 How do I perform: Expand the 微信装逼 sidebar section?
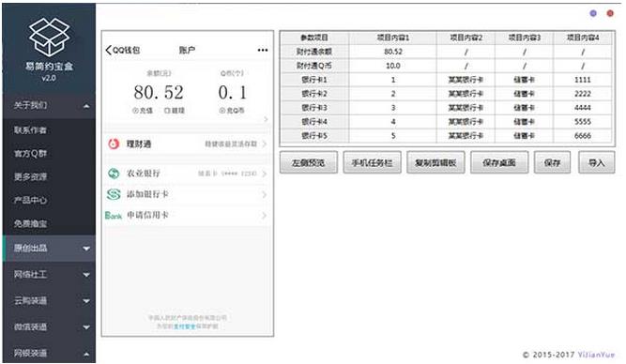pyautogui.click(x=49, y=326)
